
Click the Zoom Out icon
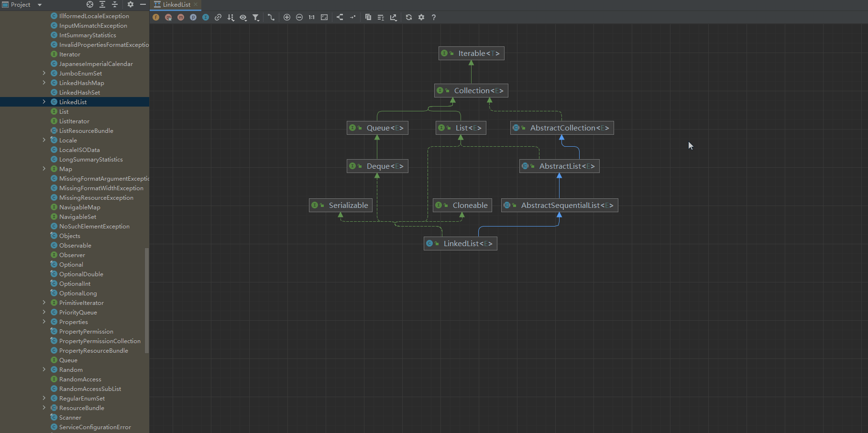pyautogui.click(x=299, y=17)
